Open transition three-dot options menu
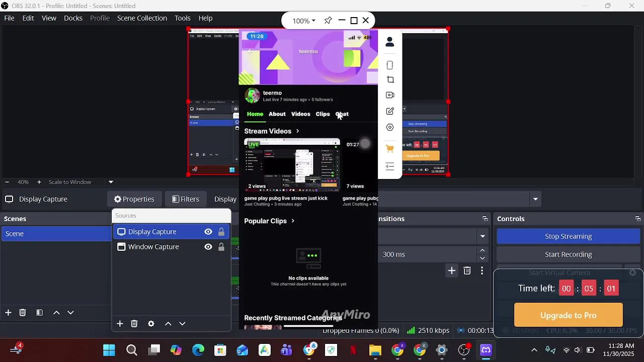Viewport: 644px width, 362px height. [482, 271]
